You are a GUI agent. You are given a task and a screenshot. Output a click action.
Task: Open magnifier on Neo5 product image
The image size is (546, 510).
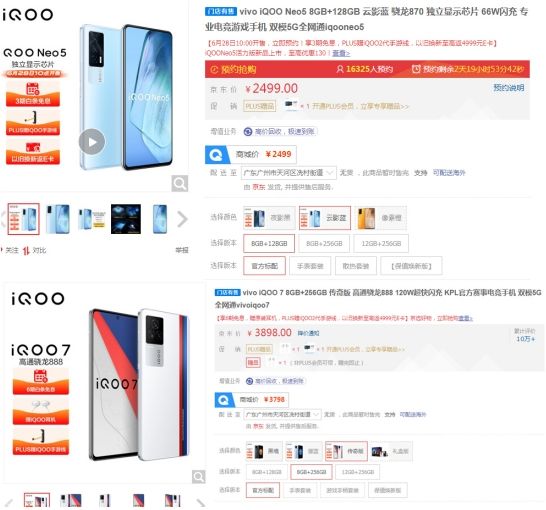180,183
